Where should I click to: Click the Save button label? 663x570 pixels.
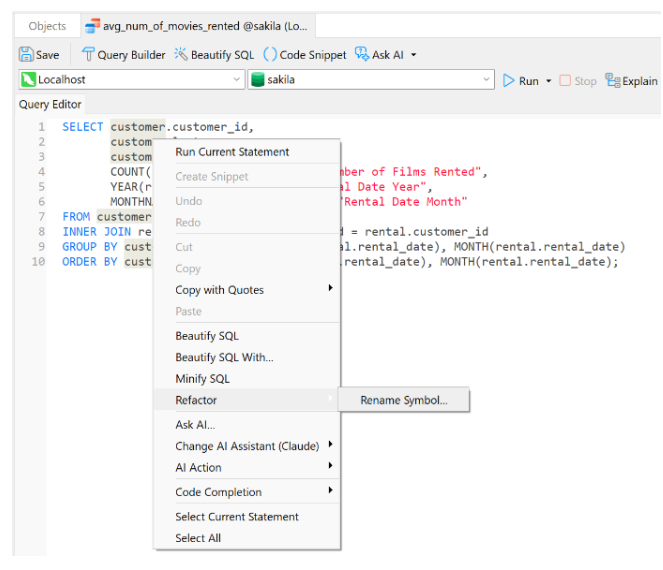click(47, 55)
